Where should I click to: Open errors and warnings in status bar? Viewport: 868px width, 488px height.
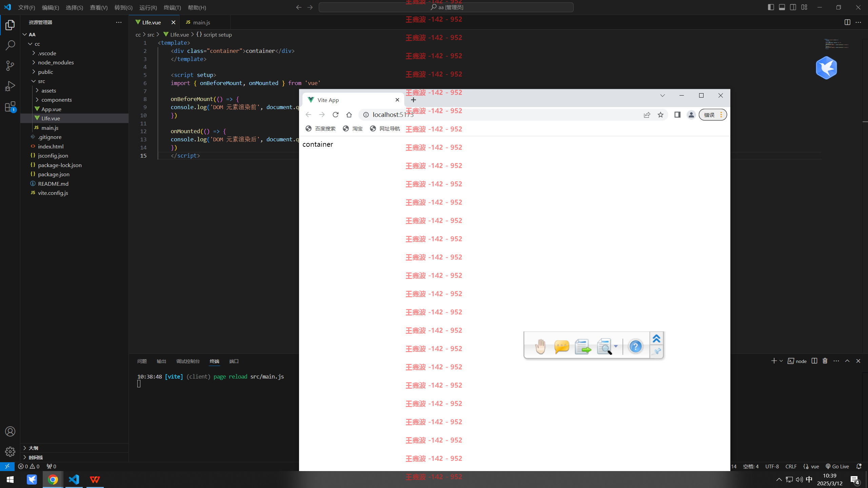coord(29,466)
